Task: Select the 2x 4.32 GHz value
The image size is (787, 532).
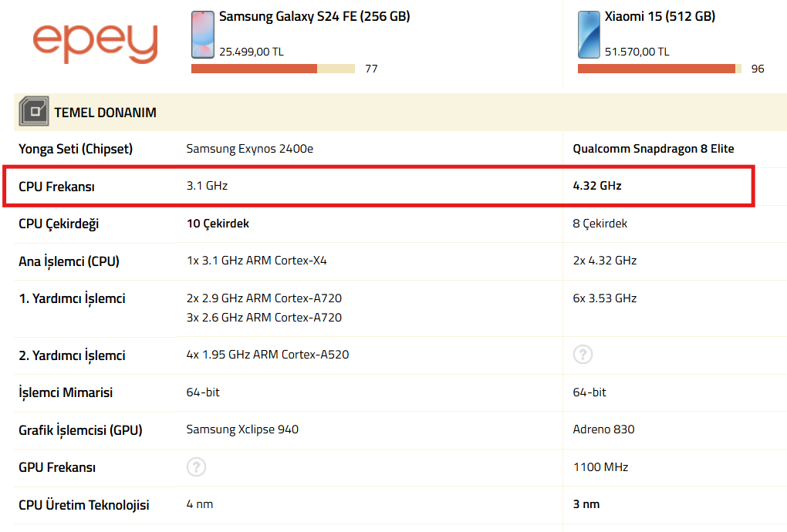Action: coord(605,261)
